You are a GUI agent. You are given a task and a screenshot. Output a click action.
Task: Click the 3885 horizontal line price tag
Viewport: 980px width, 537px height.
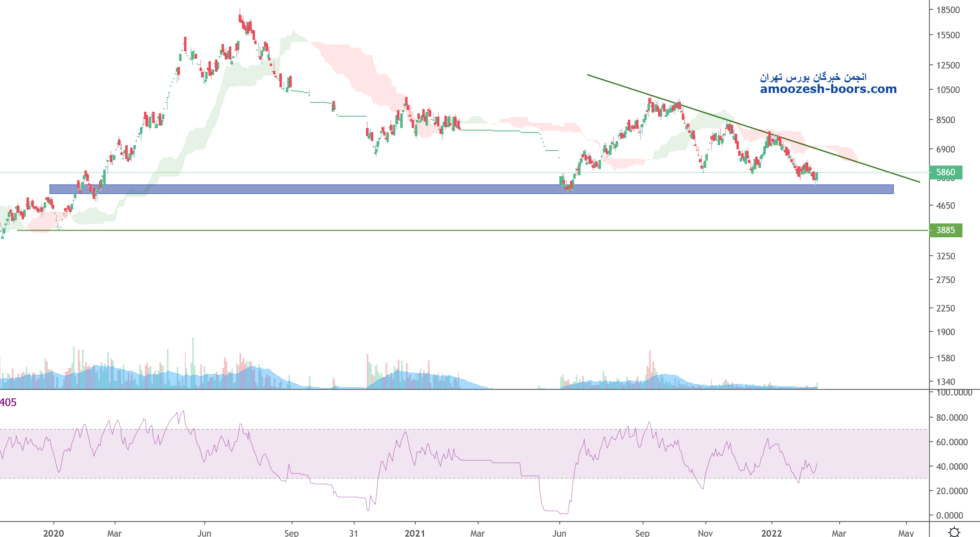click(x=945, y=230)
